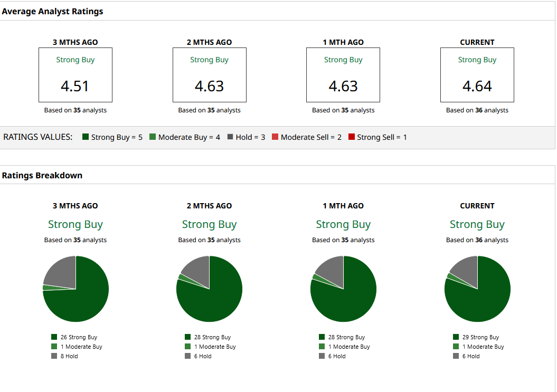The width and height of the screenshot is (557, 392).
Task: Click the 1 MTH AGO pie chart
Action: point(343,289)
